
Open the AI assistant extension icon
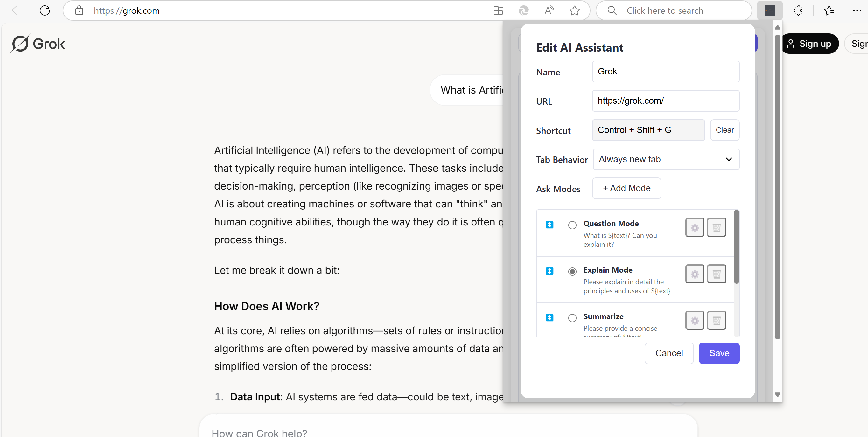(770, 10)
